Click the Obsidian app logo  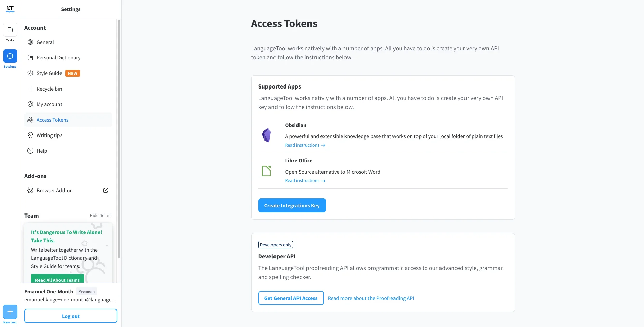(266, 135)
